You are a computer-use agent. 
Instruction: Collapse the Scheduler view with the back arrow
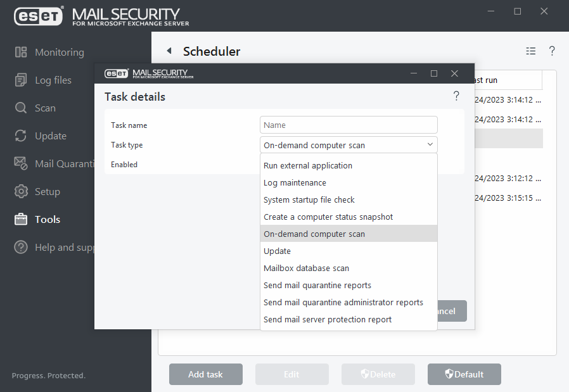[x=168, y=51]
